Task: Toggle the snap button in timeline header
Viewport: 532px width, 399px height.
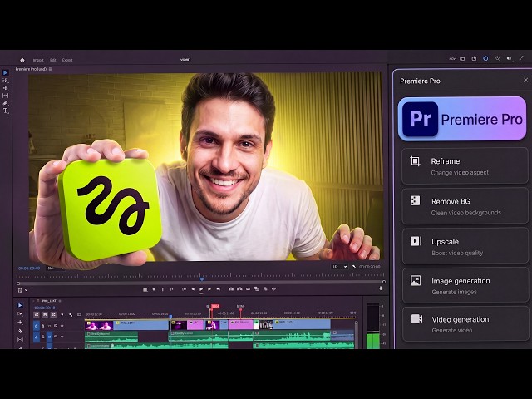Action: click(x=45, y=315)
